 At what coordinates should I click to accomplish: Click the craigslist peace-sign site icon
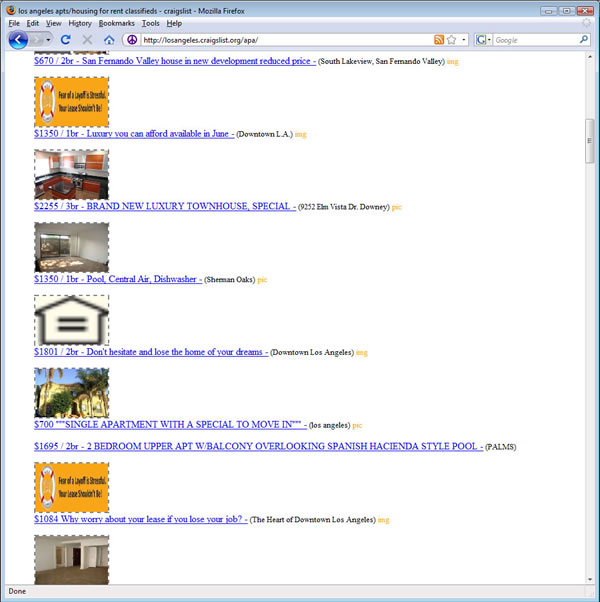coord(131,40)
